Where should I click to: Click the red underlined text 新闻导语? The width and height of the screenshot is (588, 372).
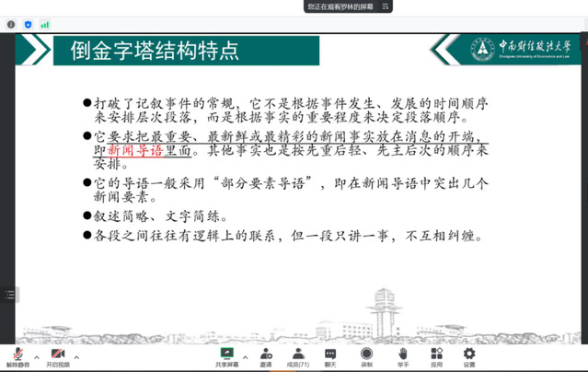(x=135, y=150)
